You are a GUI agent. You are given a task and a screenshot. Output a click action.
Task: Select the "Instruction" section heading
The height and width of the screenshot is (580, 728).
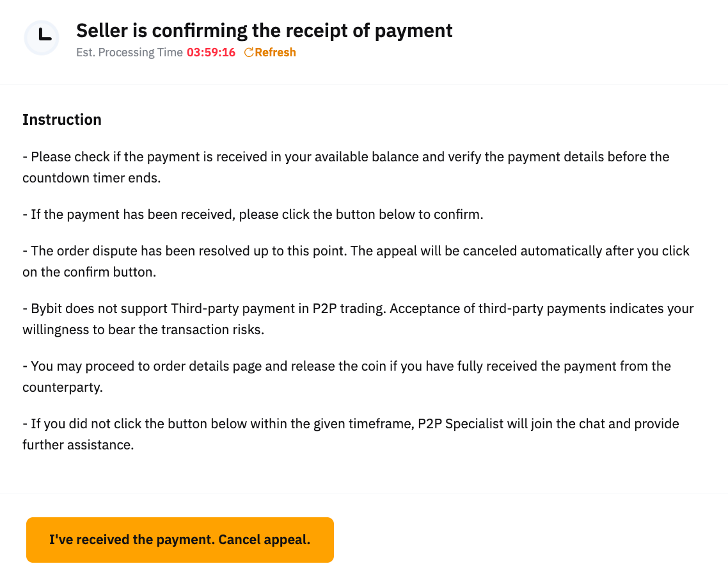pyautogui.click(x=62, y=120)
